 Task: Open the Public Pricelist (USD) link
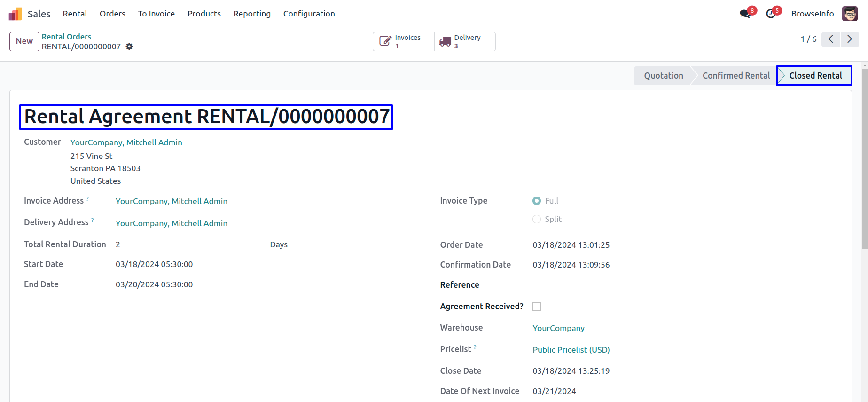(x=571, y=350)
